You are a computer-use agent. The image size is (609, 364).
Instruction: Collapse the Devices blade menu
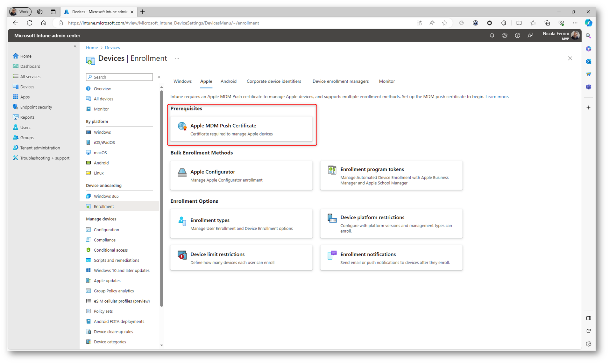[159, 77]
